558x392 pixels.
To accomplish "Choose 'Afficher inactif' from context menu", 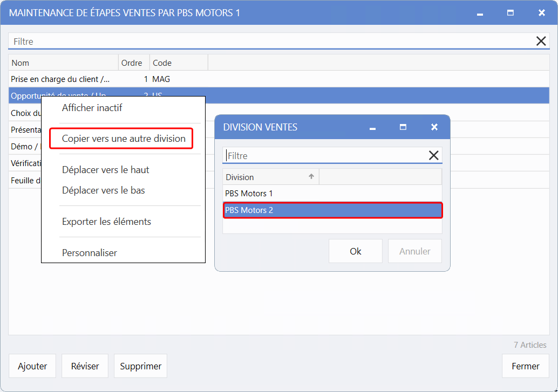I will tap(92, 108).
